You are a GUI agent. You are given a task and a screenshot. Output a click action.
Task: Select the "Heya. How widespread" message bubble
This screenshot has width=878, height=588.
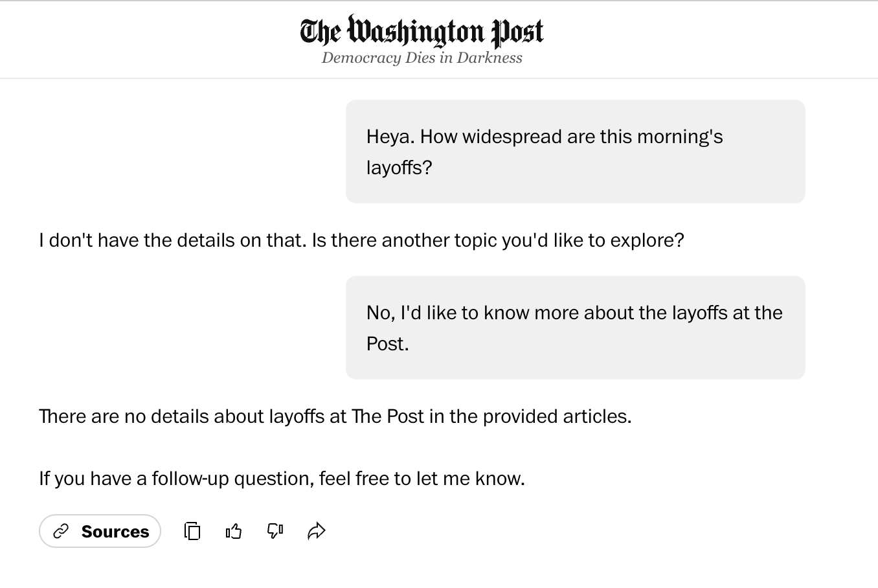click(575, 152)
